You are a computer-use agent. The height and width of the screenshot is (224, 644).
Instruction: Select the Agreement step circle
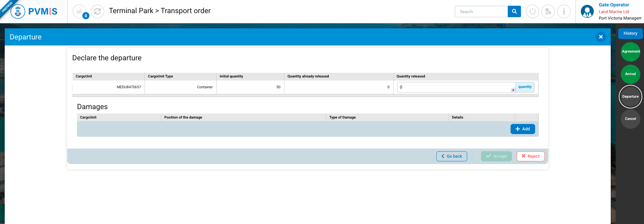click(x=630, y=52)
